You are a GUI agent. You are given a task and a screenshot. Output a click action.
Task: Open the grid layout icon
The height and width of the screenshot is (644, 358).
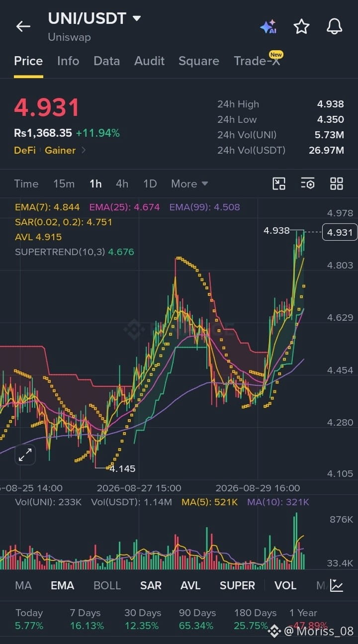337,184
